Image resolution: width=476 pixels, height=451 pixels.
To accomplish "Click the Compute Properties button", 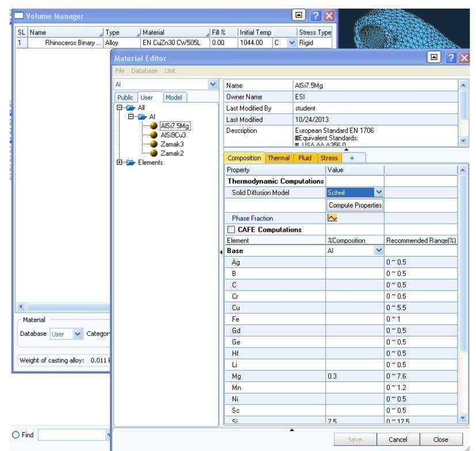I will [355, 205].
